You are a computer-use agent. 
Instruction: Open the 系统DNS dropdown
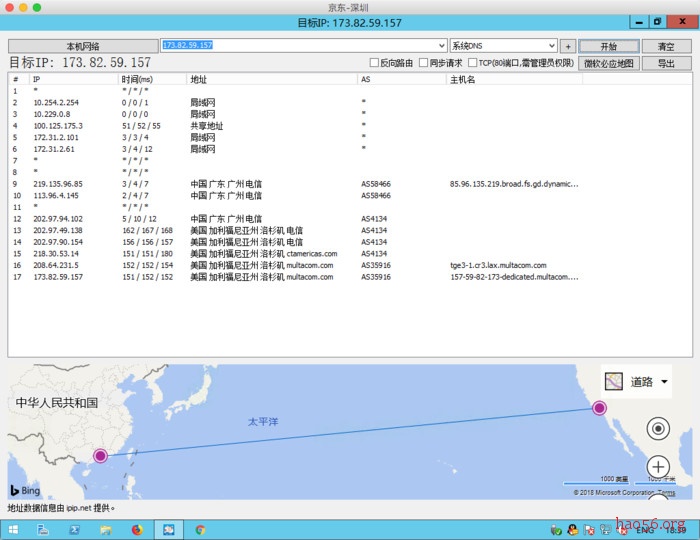(x=503, y=46)
